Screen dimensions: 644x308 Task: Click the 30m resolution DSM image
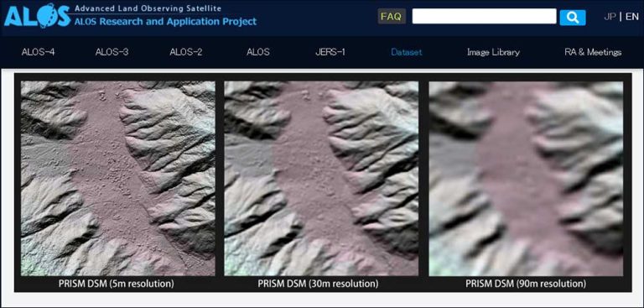[321, 179]
